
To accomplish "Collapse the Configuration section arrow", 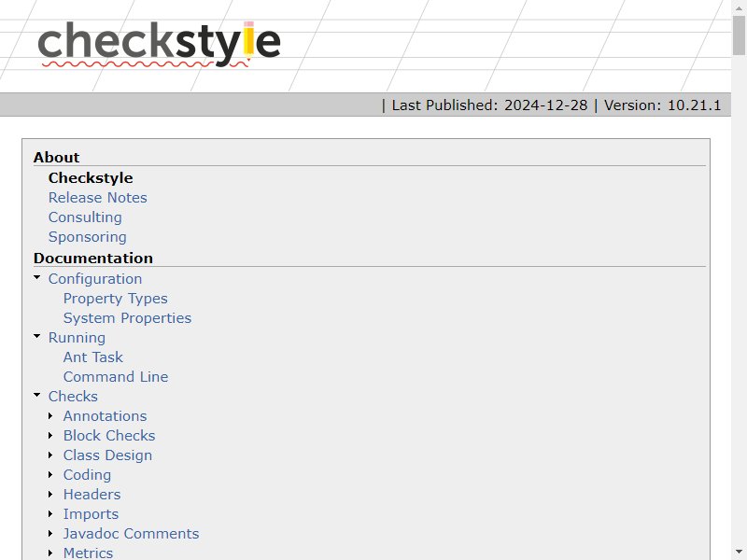I will (37, 277).
